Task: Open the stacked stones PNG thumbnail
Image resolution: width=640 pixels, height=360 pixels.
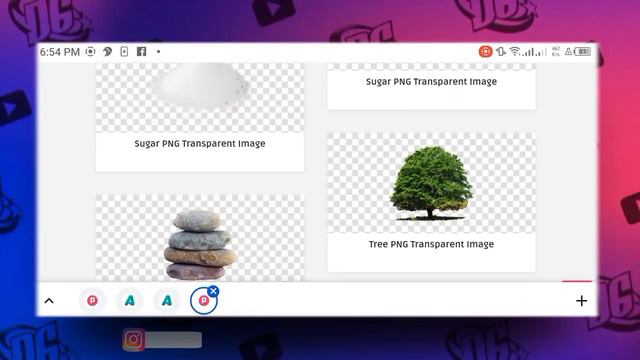Action: click(200, 238)
